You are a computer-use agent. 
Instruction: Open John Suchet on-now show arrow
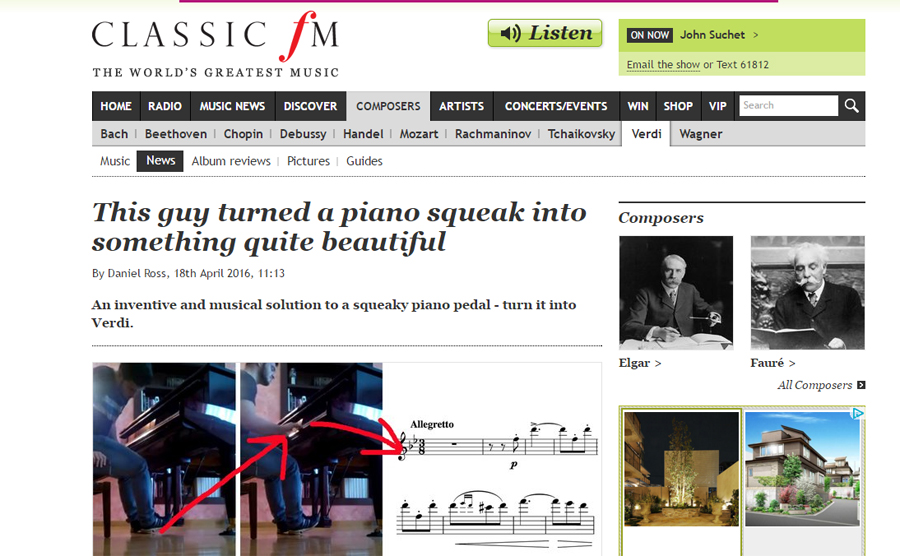tap(755, 35)
